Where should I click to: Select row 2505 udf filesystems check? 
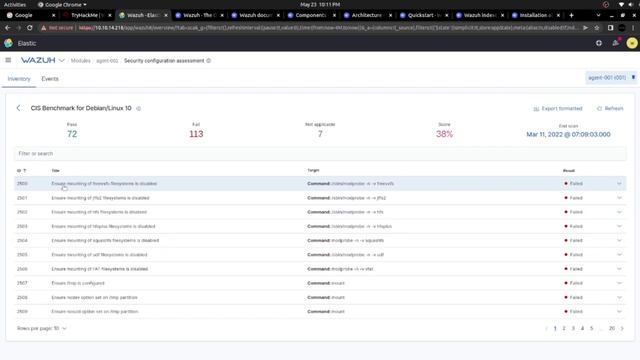tap(320, 255)
